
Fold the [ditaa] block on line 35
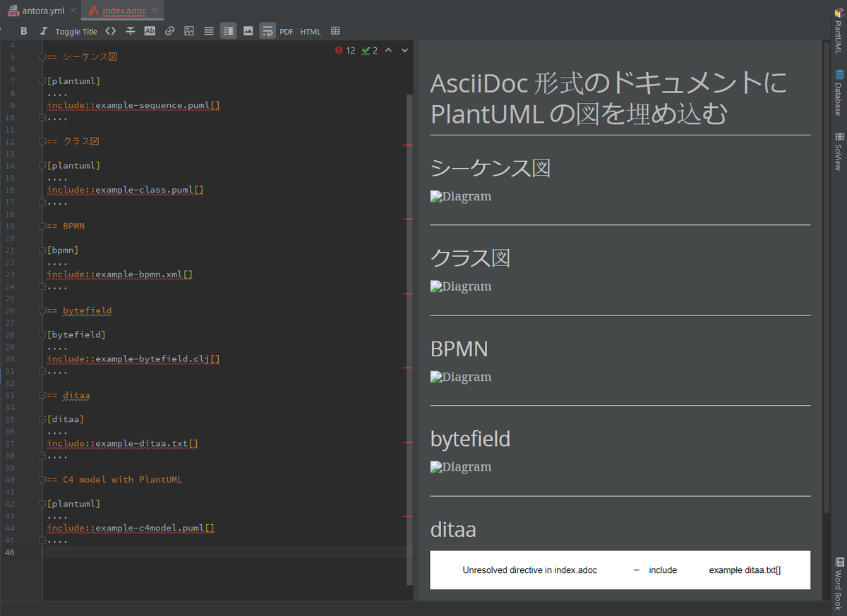pos(42,419)
